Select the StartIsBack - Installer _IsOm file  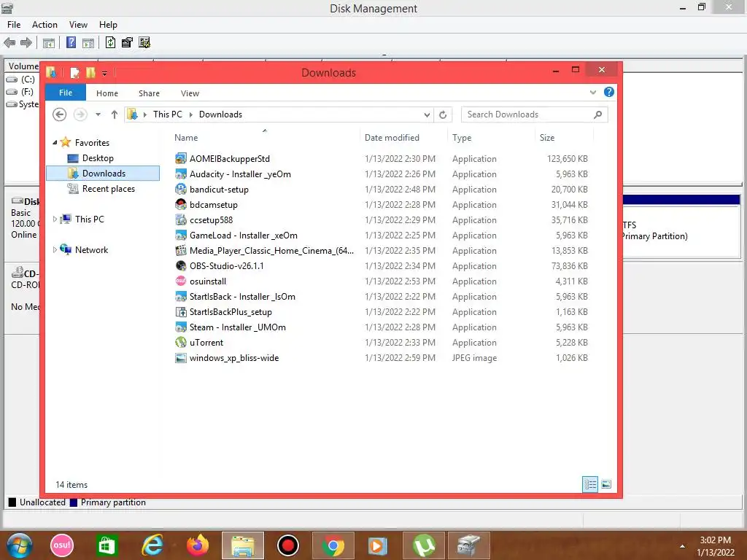(242, 297)
